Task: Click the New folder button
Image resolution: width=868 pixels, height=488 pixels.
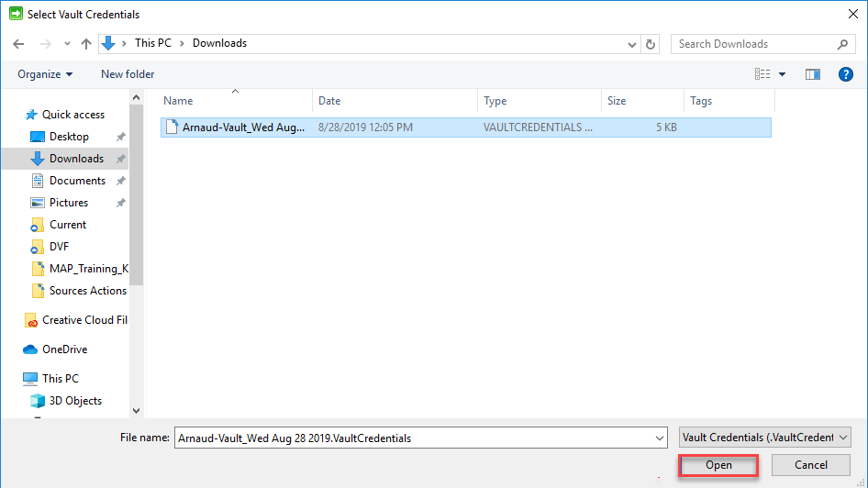Action: click(x=128, y=74)
